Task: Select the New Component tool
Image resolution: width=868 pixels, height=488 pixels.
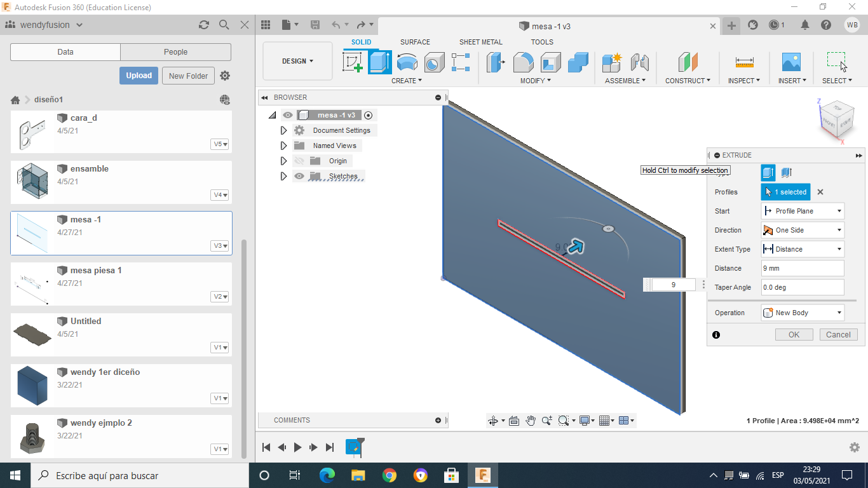Action: click(612, 62)
